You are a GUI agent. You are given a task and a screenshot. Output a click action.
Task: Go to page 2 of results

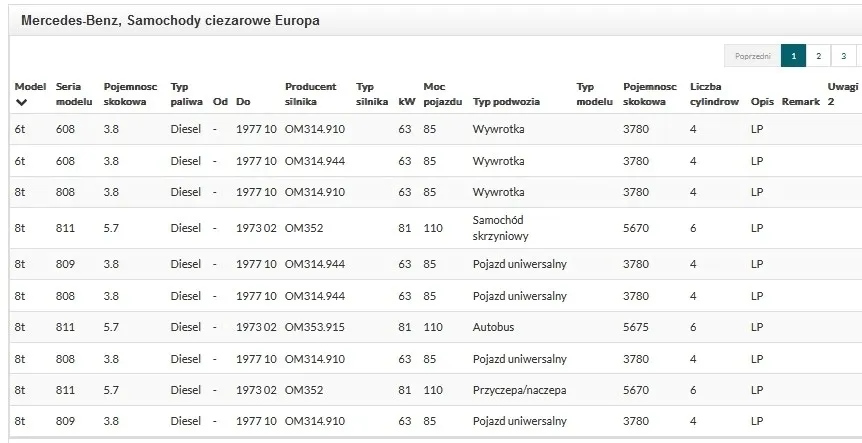tap(819, 56)
